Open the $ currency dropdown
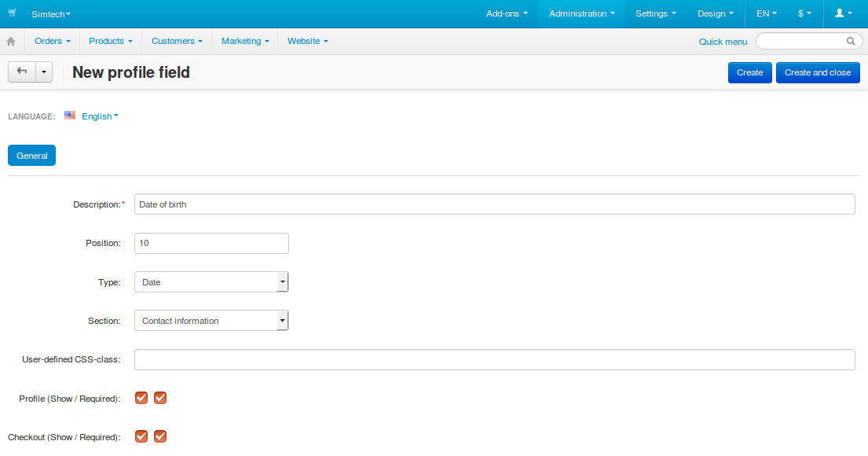 804,13
